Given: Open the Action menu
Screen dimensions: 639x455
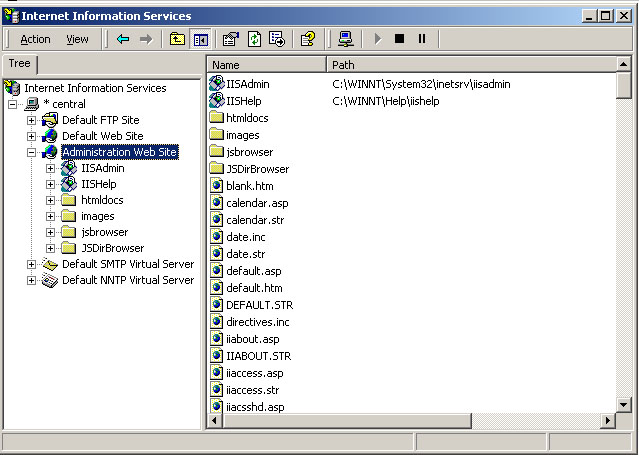Looking at the screenshot, I should [35, 39].
